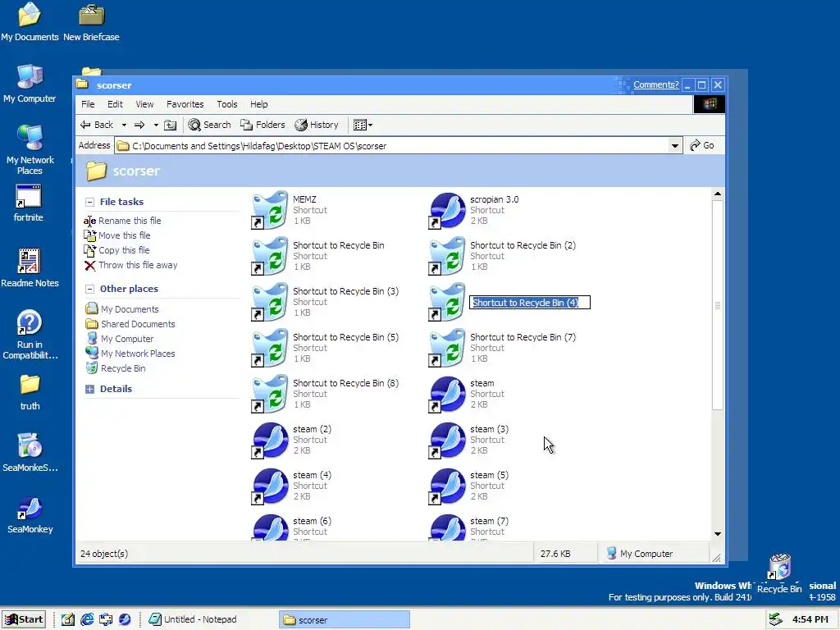Viewport: 840px width, 630px height.
Task: Select the steam (6) shortcut icon
Action: pos(269,527)
